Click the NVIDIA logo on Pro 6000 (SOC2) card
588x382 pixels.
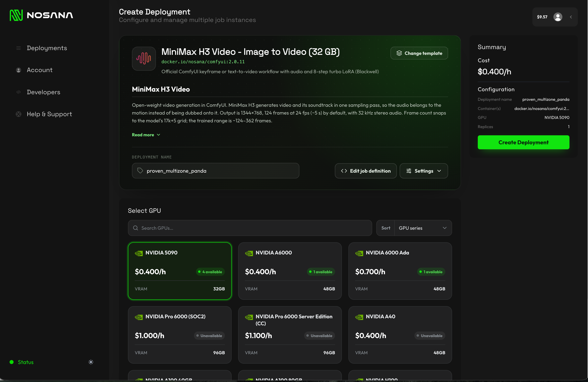[139, 317]
